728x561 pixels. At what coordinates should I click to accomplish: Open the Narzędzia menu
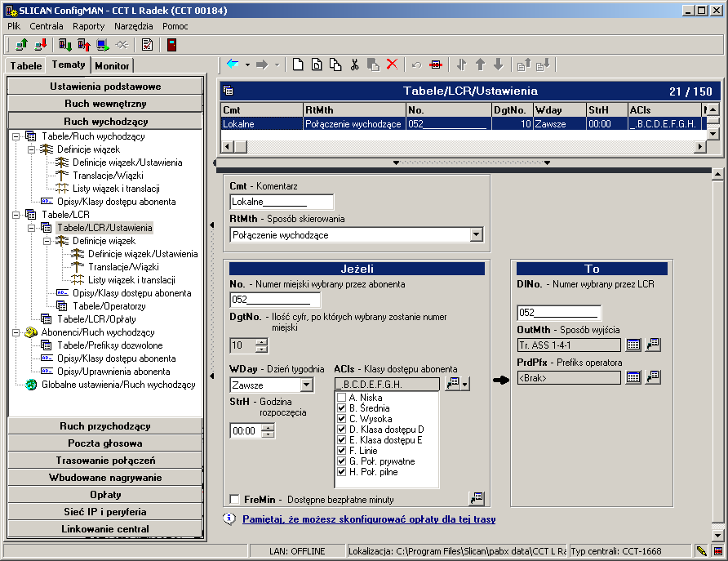click(x=134, y=26)
